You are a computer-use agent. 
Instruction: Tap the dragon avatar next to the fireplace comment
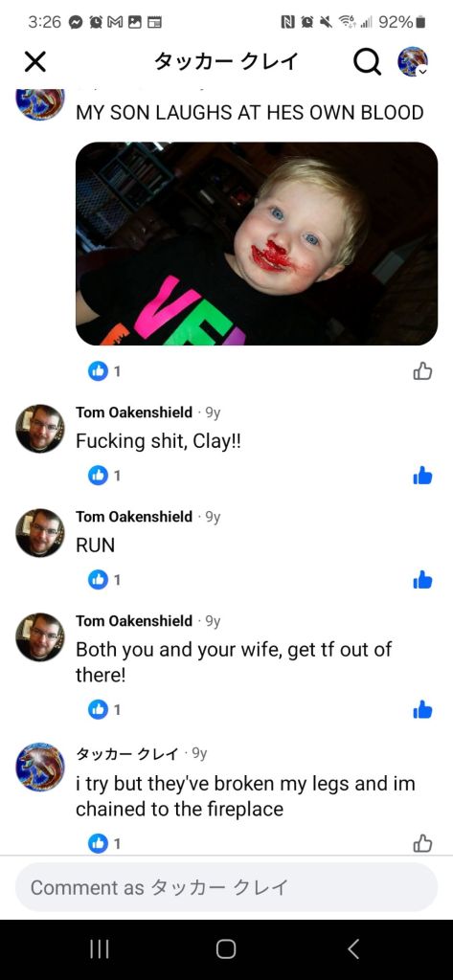pyautogui.click(x=39, y=767)
